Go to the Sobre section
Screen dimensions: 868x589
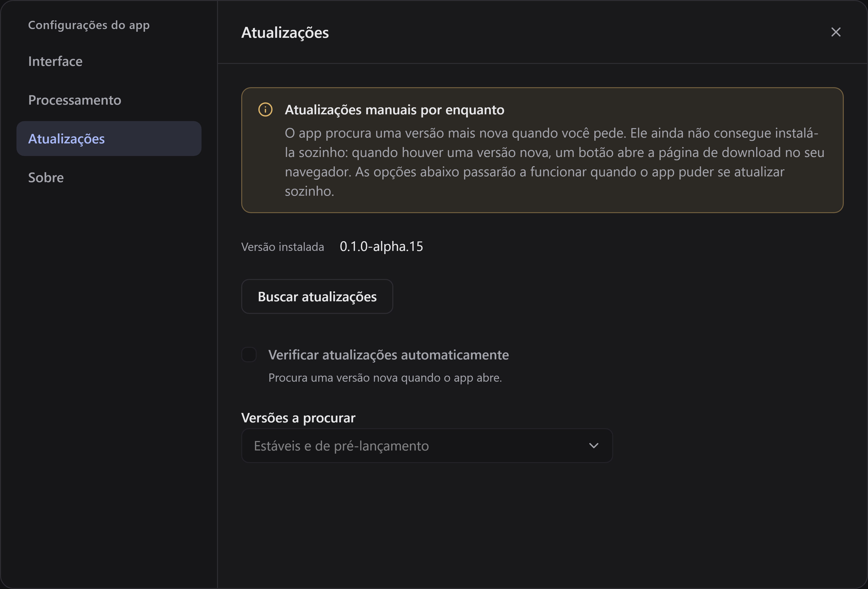(109, 178)
